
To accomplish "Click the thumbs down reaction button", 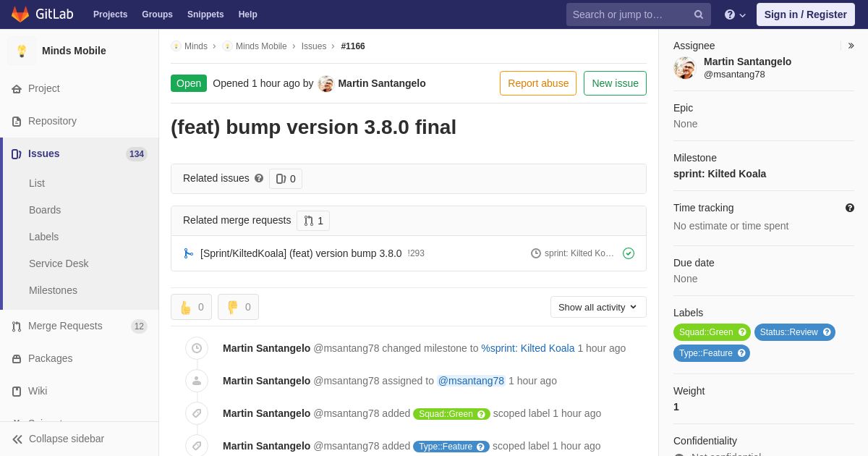I will tap(238, 307).
